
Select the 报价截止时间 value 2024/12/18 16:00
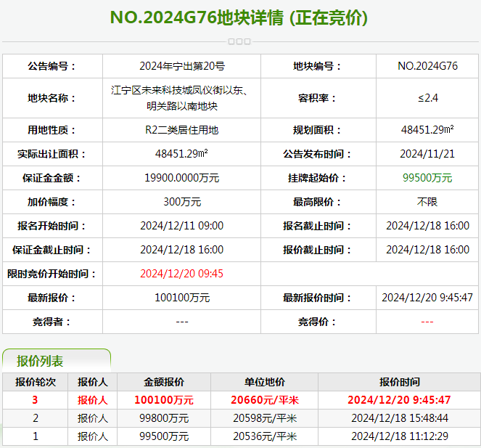(x=427, y=250)
